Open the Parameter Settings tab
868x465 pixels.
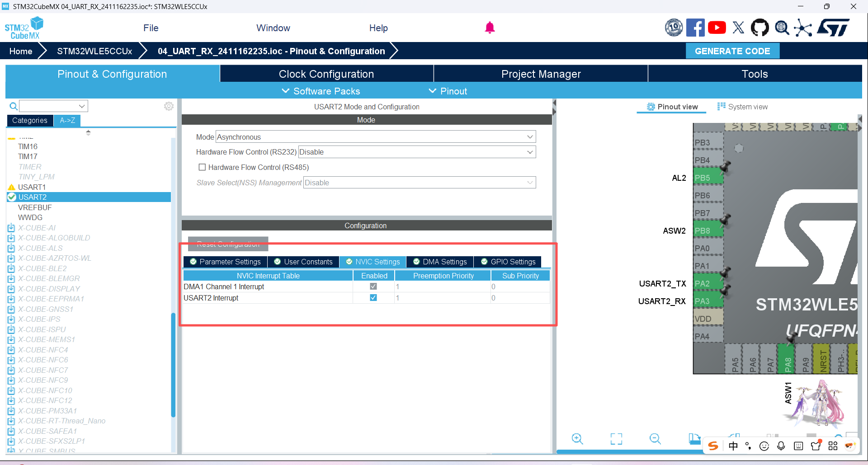coord(225,262)
